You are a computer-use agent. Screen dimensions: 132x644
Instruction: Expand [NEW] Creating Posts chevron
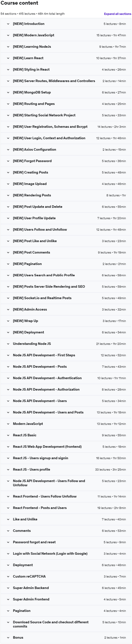tap(8, 173)
